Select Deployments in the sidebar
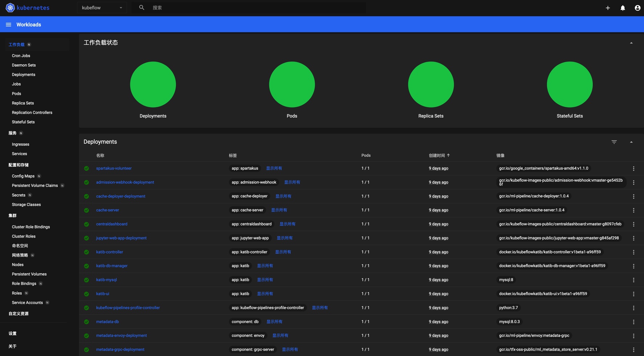 [24, 74]
